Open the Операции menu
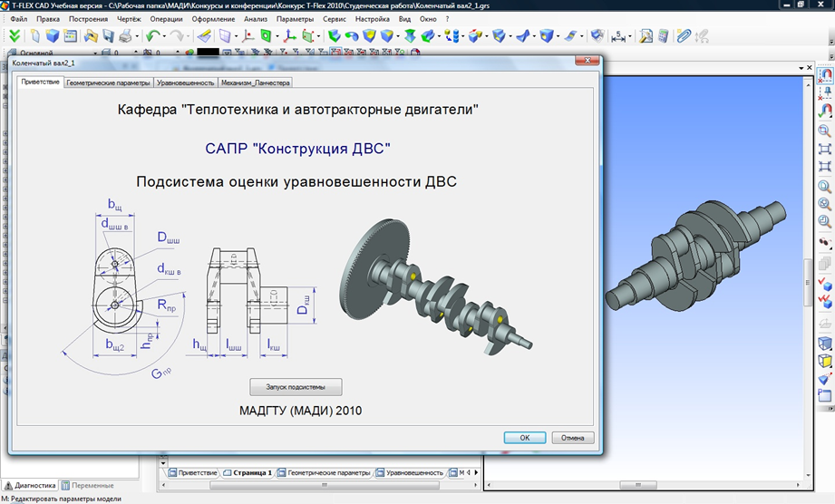The image size is (835, 504). pyautogui.click(x=166, y=19)
